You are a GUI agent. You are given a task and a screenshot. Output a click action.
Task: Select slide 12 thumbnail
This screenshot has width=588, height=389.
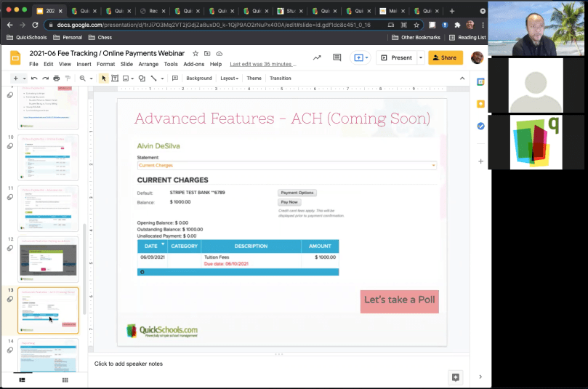pos(48,259)
